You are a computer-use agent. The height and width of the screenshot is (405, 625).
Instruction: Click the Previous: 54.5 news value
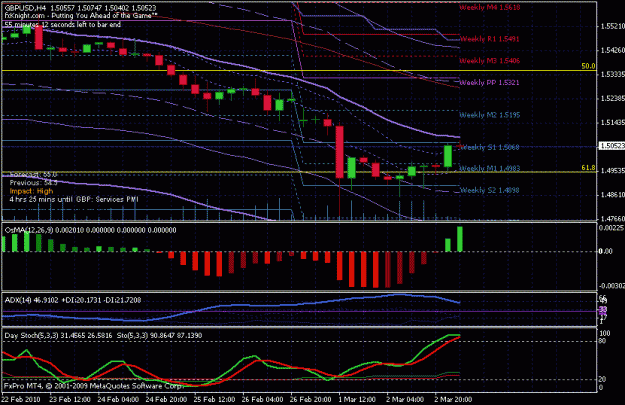pyautogui.click(x=33, y=183)
